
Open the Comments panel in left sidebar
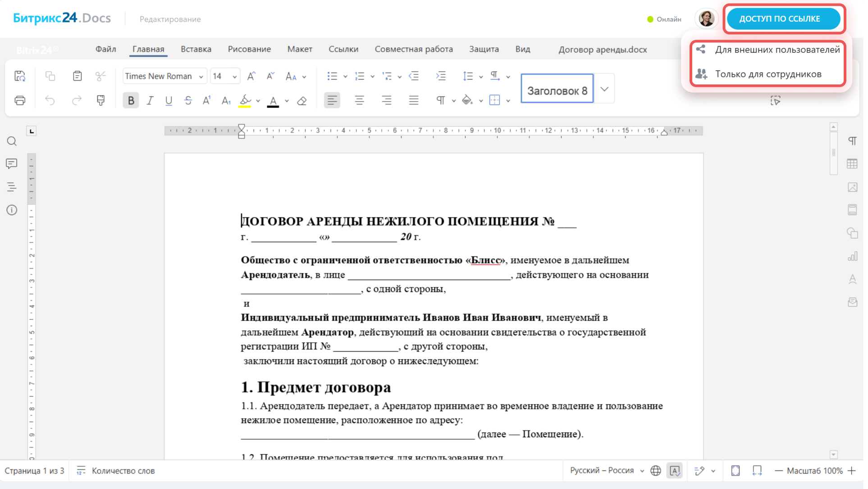12,163
